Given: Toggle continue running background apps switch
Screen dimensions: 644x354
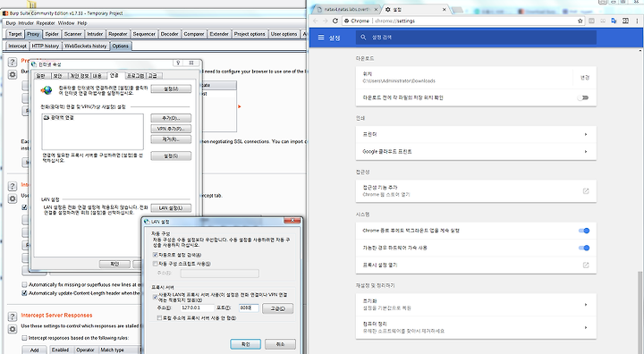Looking at the screenshot, I should pos(584,231).
